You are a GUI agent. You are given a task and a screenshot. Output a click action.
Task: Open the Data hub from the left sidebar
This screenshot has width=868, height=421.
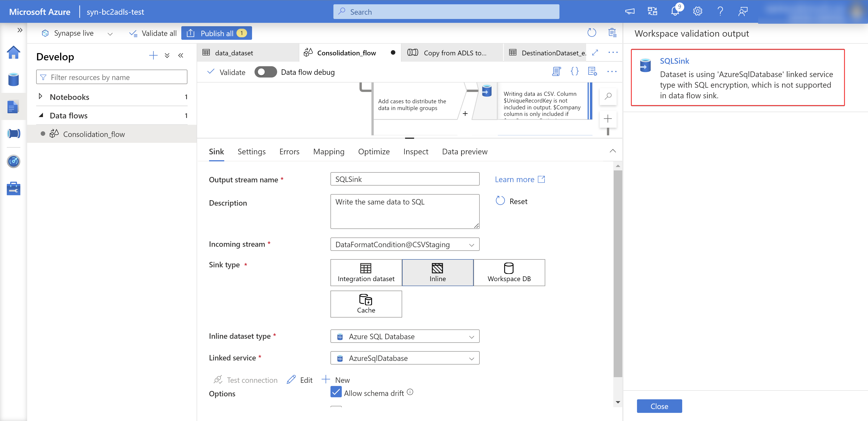(x=14, y=80)
